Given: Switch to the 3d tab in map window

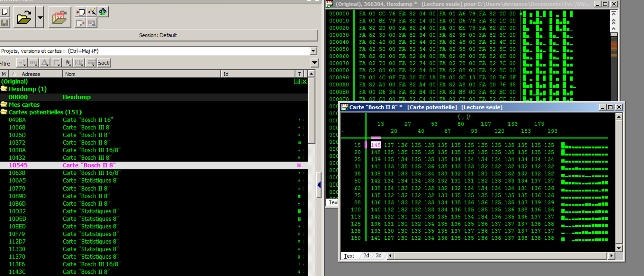Looking at the screenshot, I should point(378,256).
